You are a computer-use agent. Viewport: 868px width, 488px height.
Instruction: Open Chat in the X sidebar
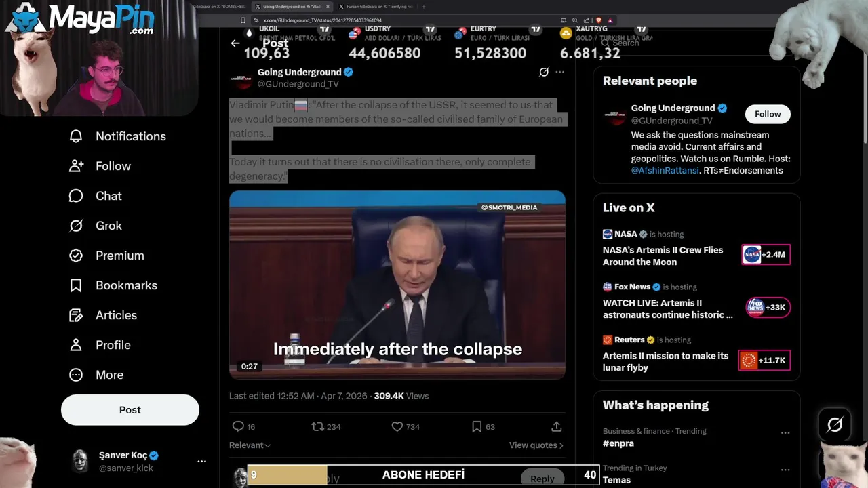pos(96,196)
